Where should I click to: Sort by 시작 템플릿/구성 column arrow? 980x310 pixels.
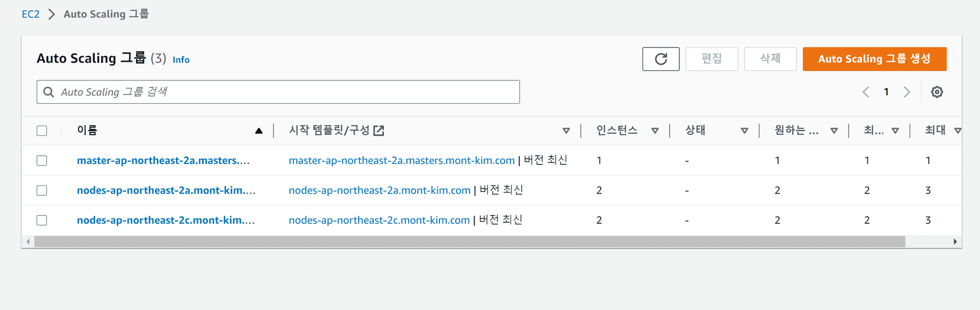[x=566, y=131]
